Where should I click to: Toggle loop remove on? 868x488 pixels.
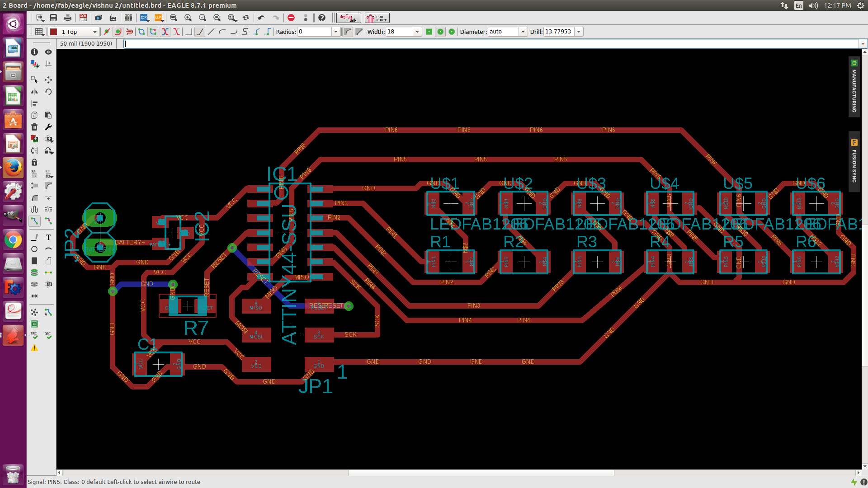click(x=153, y=32)
